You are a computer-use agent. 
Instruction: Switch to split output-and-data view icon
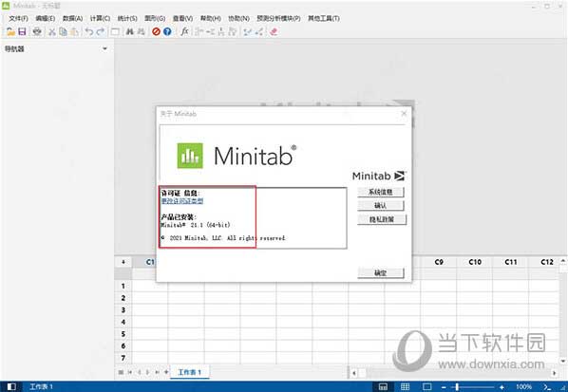(383, 387)
